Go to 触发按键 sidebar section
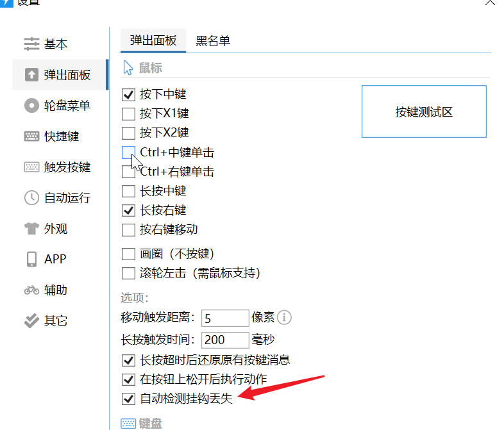 coord(60,167)
